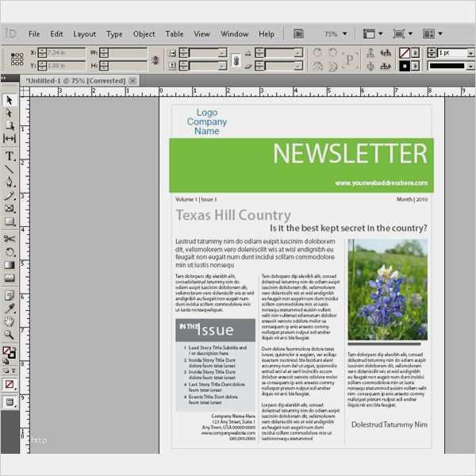Screen dimensions: 476x476
Task: Open the Object menu
Action: [144, 34]
